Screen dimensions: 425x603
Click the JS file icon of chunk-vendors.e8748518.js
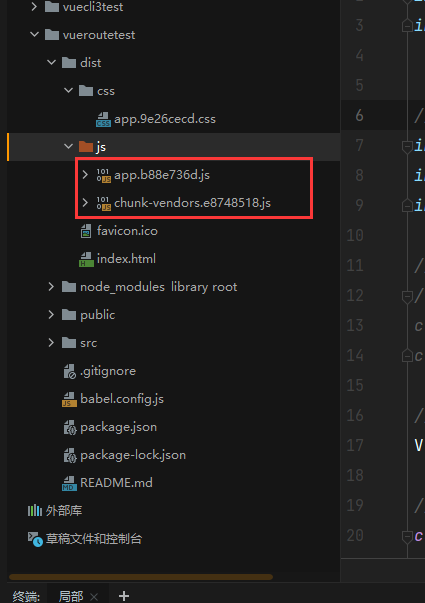click(x=103, y=203)
